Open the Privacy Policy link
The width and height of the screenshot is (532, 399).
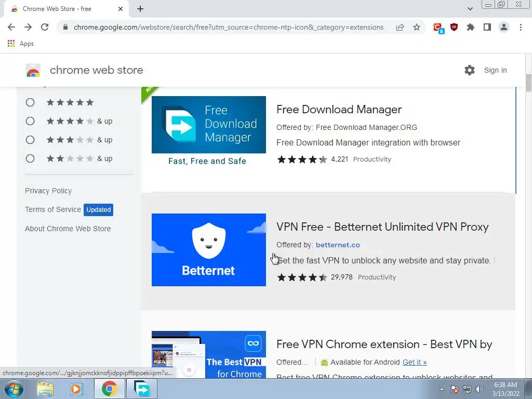[x=48, y=191]
